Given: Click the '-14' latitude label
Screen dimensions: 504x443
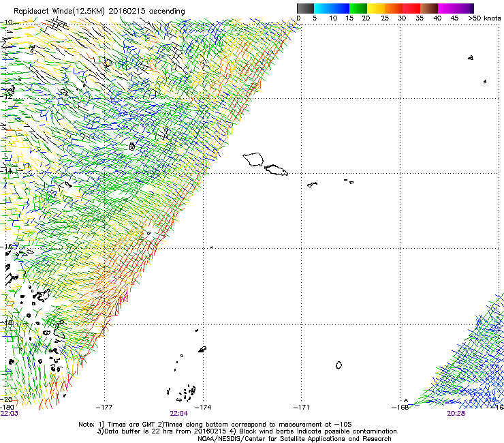Looking at the screenshot, I should pos(6,171).
